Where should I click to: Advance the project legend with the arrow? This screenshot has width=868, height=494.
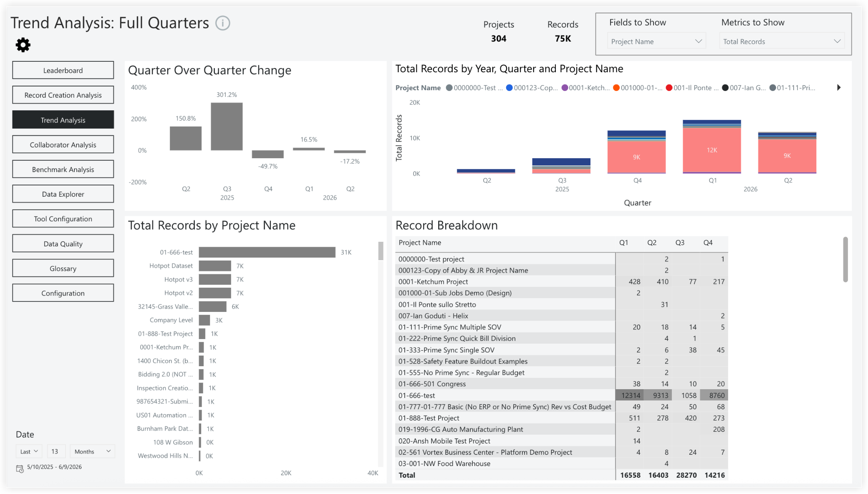(x=839, y=88)
